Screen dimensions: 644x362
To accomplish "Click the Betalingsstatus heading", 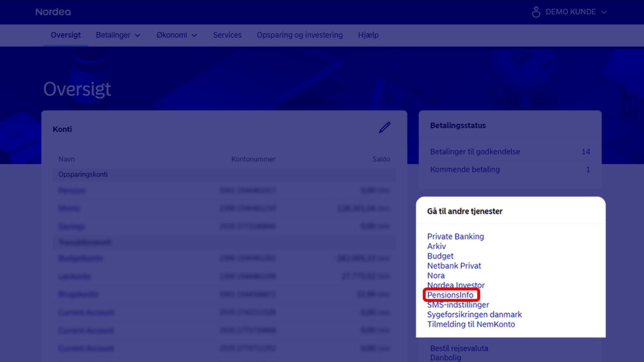I will (458, 126).
